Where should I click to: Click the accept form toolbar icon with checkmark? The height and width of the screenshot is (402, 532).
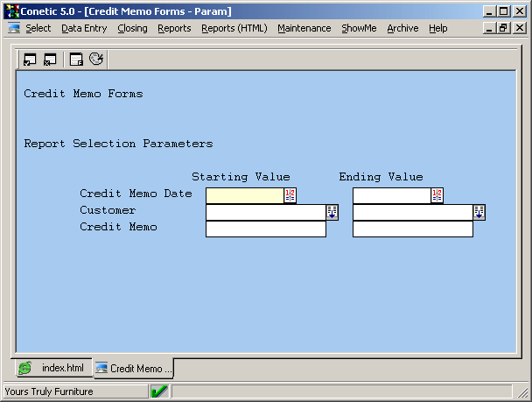30,60
